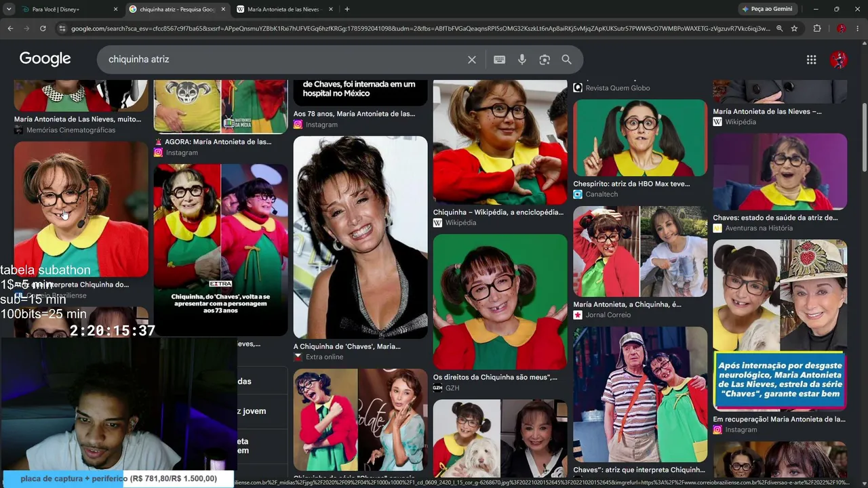The height and width of the screenshot is (488, 868).
Task: Open 'María Antonieta de Las Nieves, muito...' link
Action: 78,119
